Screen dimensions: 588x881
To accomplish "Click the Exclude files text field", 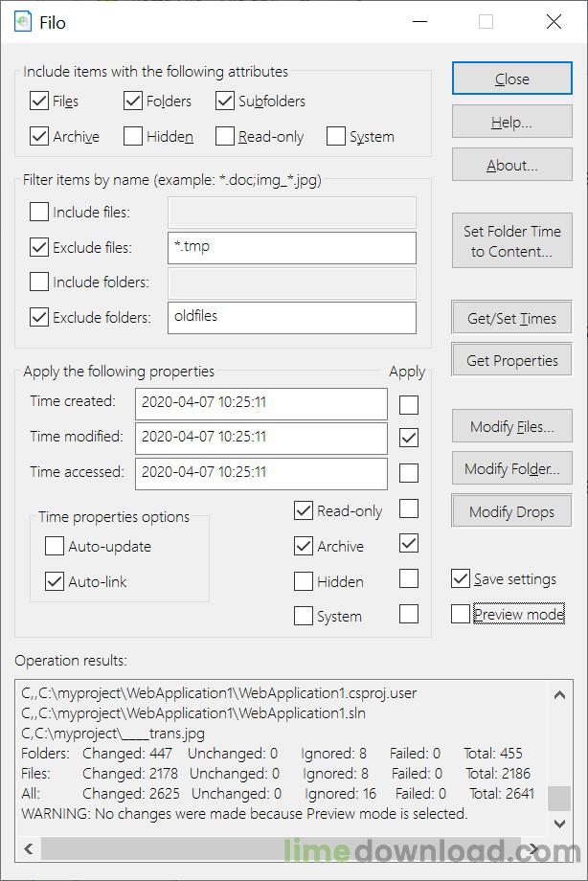I will pos(291,247).
